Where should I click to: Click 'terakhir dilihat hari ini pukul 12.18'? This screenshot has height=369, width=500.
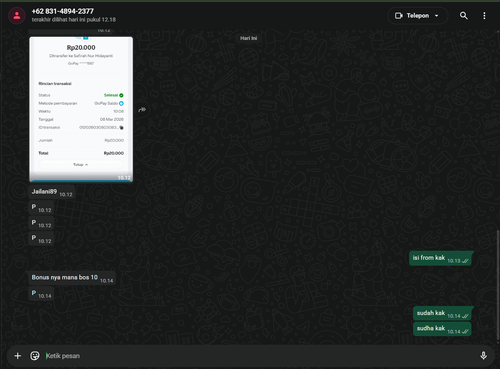(x=74, y=20)
